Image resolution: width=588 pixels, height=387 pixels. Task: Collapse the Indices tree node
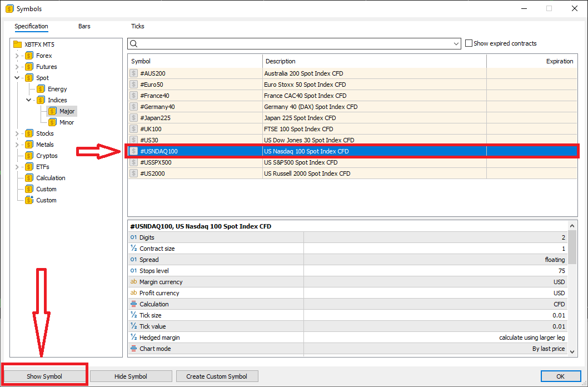coord(29,100)
